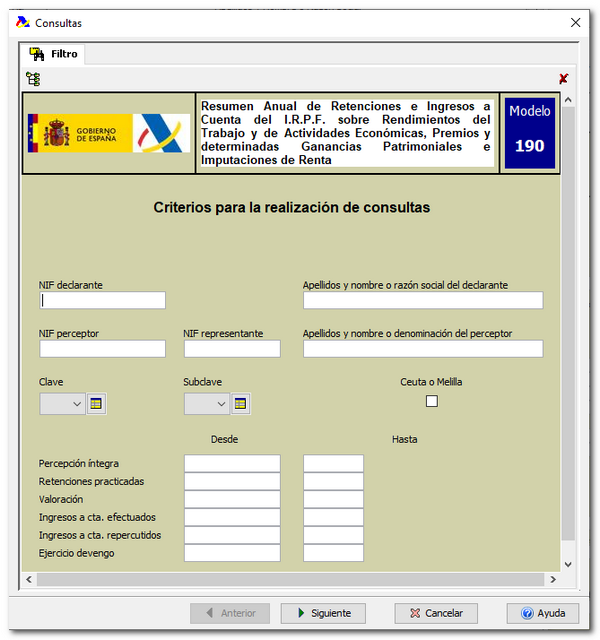Click the red X icon in toolbar
Viewport: 600px width, 640px height.
pyautogui.click(x=563, y=79)
